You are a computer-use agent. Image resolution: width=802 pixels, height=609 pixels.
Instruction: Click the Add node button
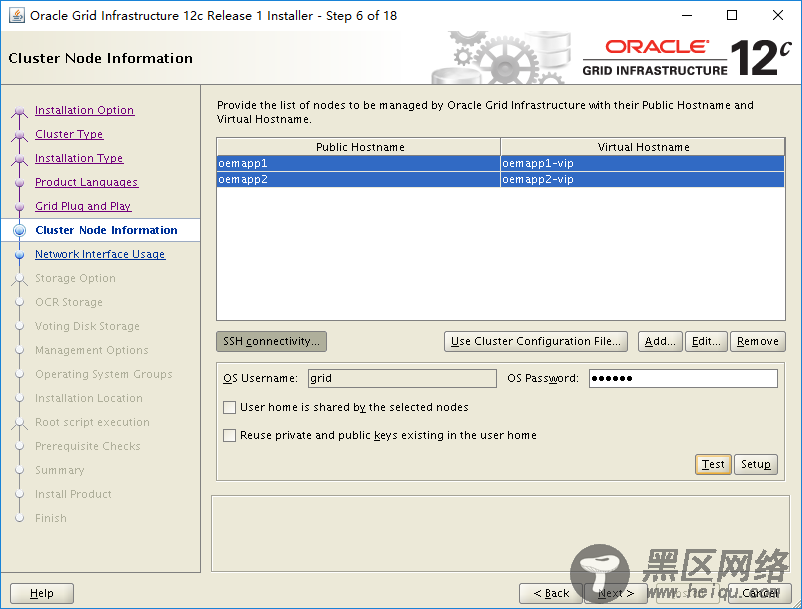tap(660, 342)
